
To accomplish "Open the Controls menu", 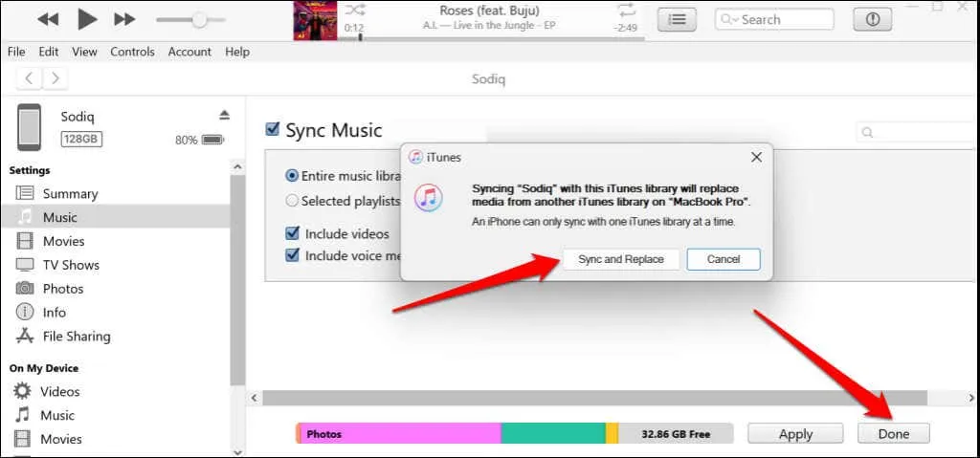I will [x=132, y=52].
